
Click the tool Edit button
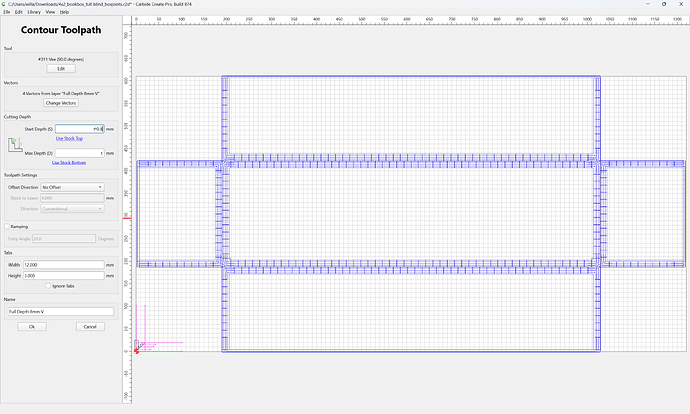[x=61, y=69]
